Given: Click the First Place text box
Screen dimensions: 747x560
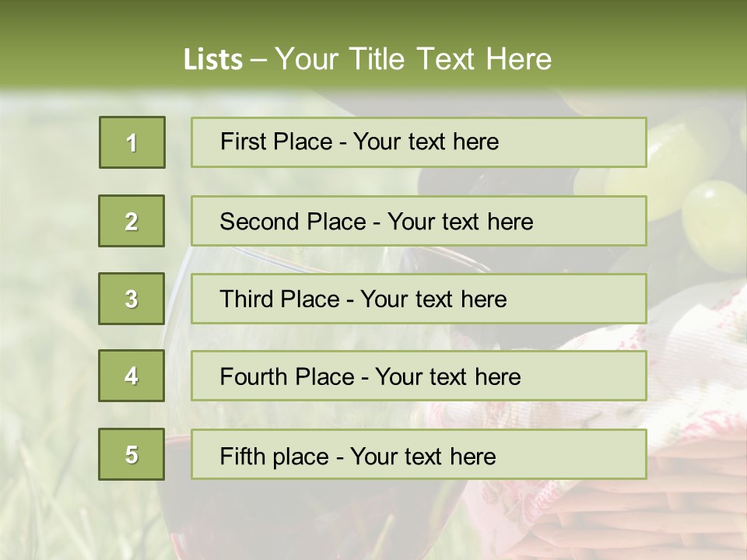Looking at the screenshot, I should (419, 142).
